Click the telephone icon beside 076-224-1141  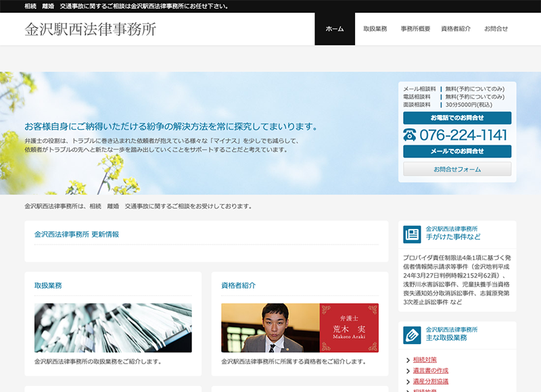[410, 134]
